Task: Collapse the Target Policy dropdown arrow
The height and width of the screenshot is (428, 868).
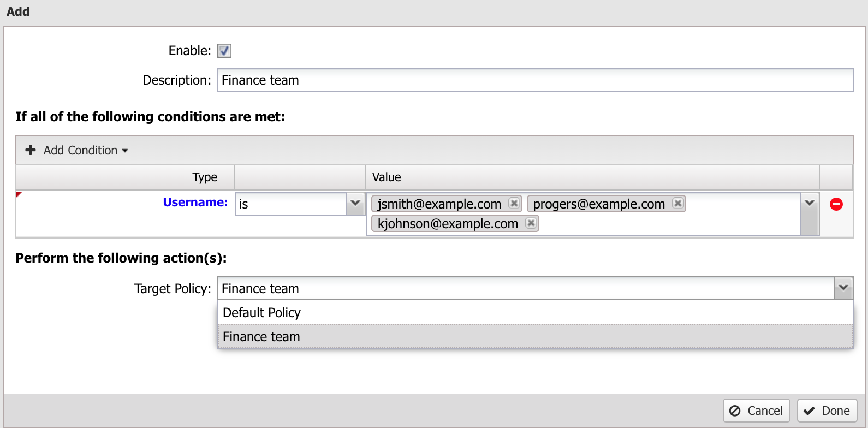Action: [843, 288]
